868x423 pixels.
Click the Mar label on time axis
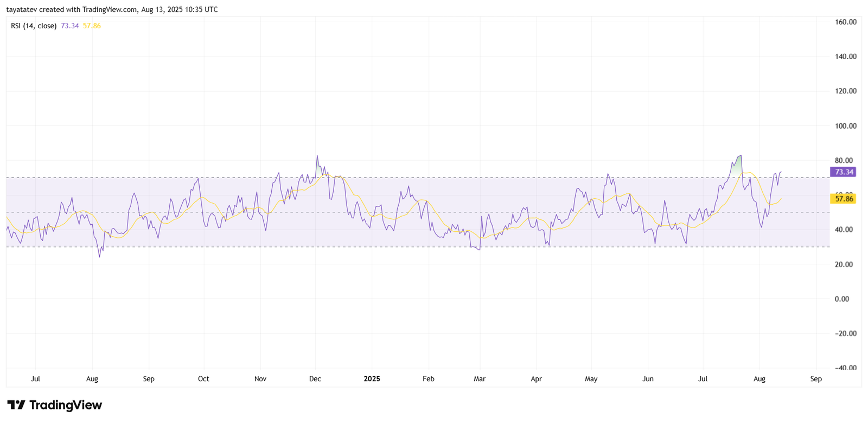tap(480, 379)
